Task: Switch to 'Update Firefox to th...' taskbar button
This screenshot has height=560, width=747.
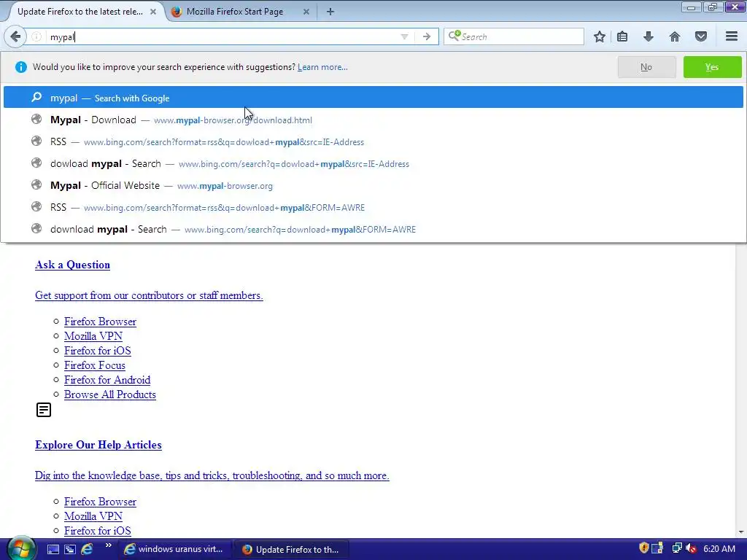Action: [x=290, y=550]
